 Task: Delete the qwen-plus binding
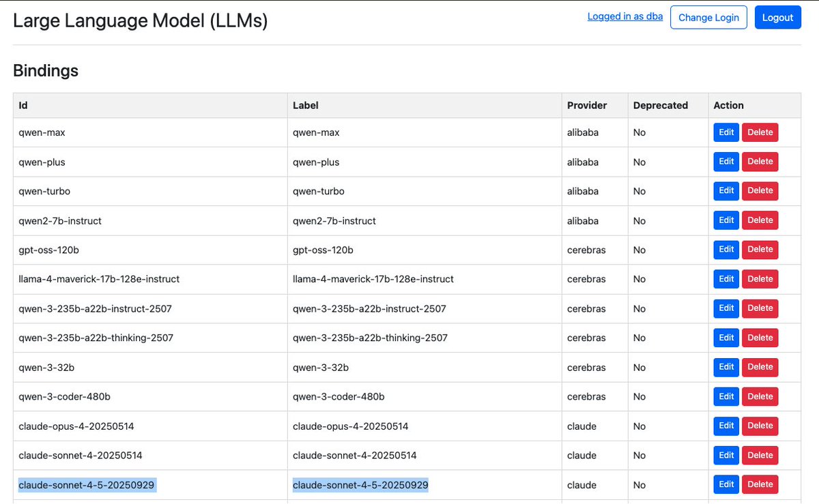tap(760, 162)
